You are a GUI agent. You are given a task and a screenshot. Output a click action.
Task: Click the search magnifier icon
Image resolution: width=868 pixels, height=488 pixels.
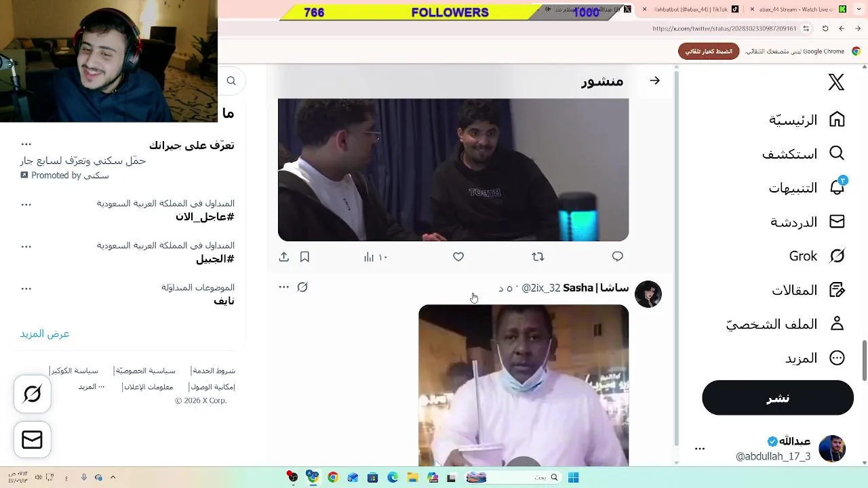[x=231, y=81]
